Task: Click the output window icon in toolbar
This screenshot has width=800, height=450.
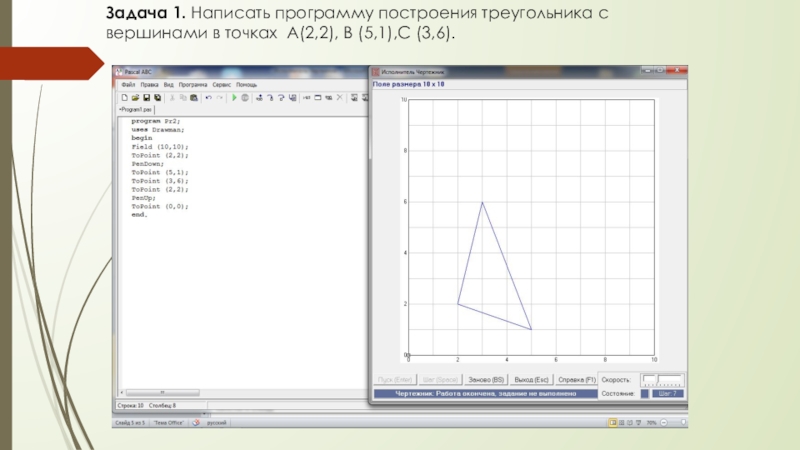Action: (317, 97)
